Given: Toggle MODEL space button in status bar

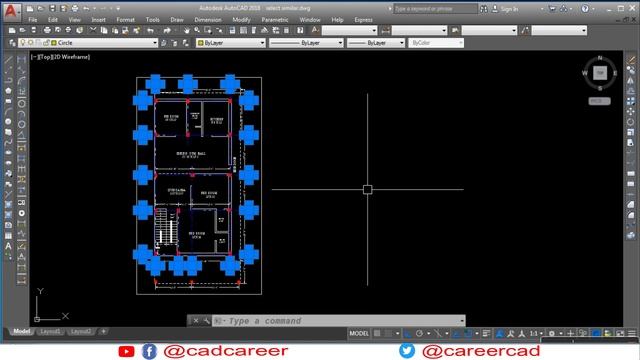Looking at the screenshot, I should [359, 333].
